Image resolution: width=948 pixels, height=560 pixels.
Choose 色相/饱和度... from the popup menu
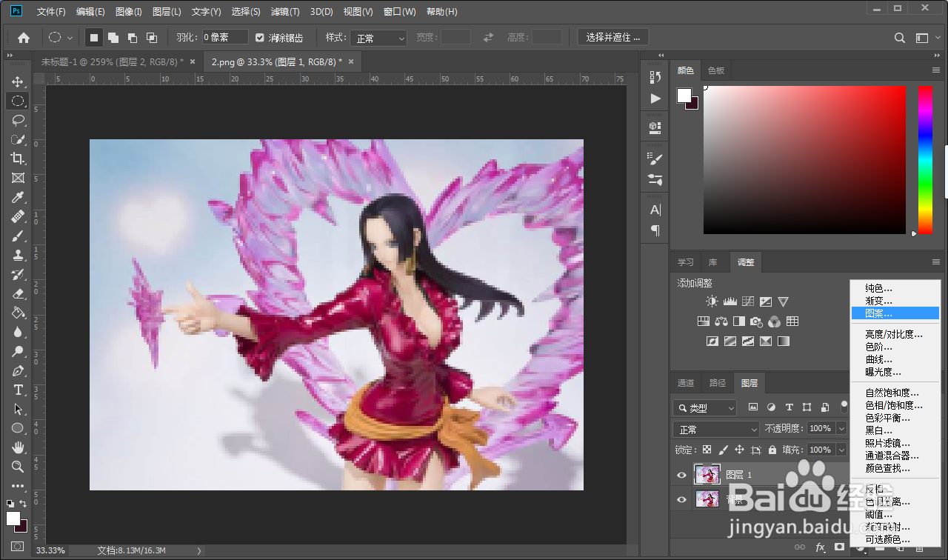point(895,405)
